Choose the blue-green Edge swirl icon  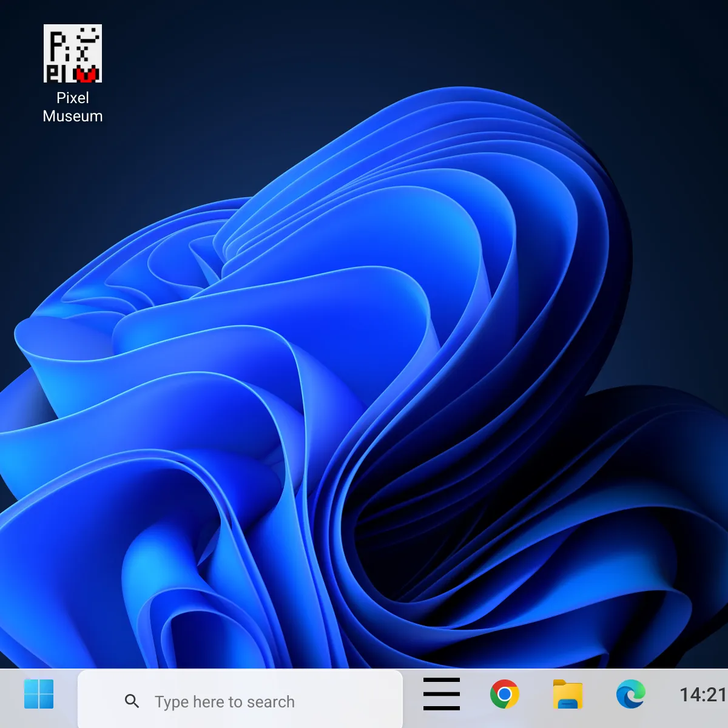[630, 694]
